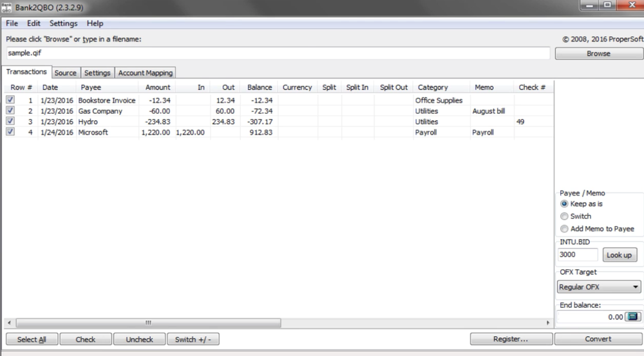
Task: Select the Keep as is radio option
Action: [x=564, y=204]
